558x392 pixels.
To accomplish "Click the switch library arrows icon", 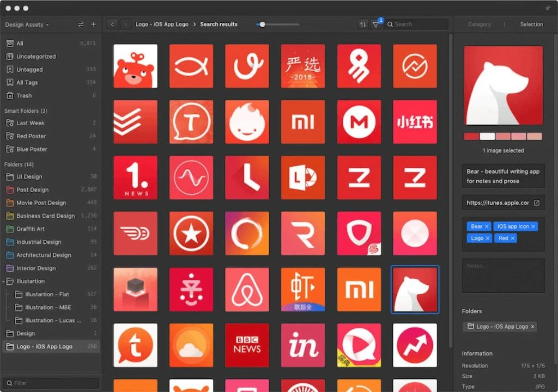I will pos(81,24).
